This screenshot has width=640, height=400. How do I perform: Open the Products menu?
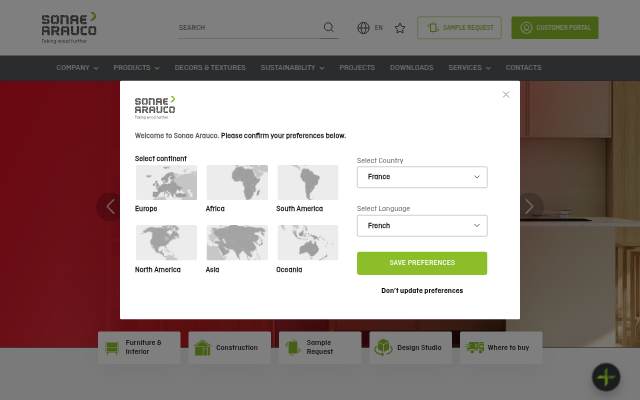pyautogui.click(x=136, y=68)
